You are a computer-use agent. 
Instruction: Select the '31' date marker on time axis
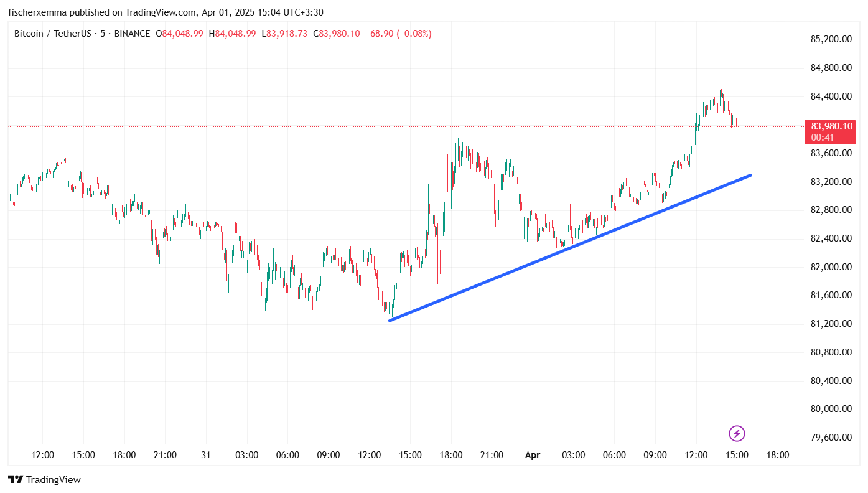(206, 455)
